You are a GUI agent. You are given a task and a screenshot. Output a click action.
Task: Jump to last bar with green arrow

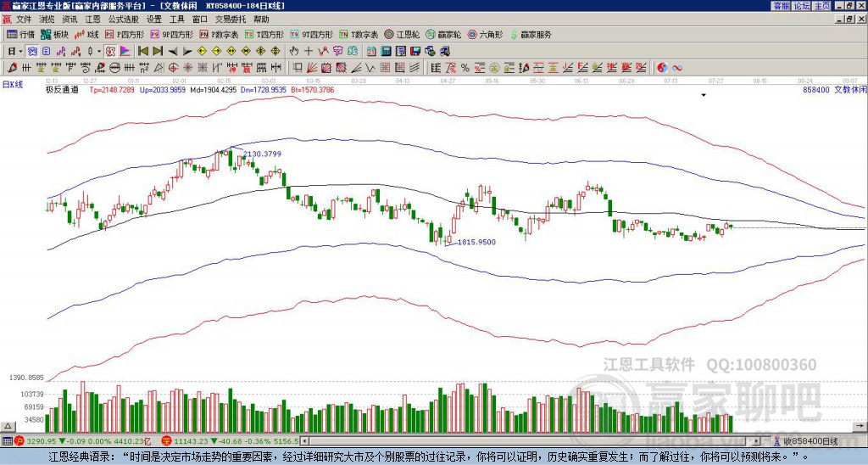pos(158,51)
